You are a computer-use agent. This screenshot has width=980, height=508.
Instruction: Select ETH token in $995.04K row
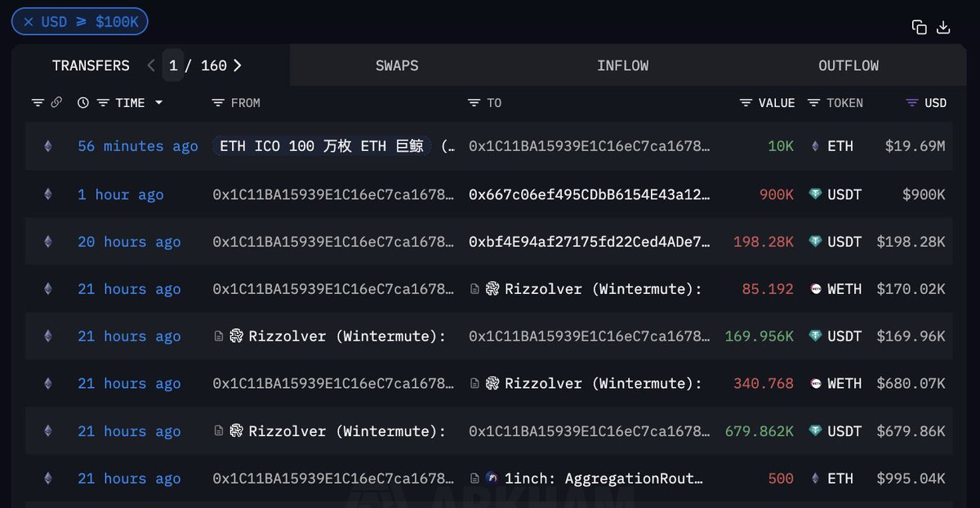(831, 479)
